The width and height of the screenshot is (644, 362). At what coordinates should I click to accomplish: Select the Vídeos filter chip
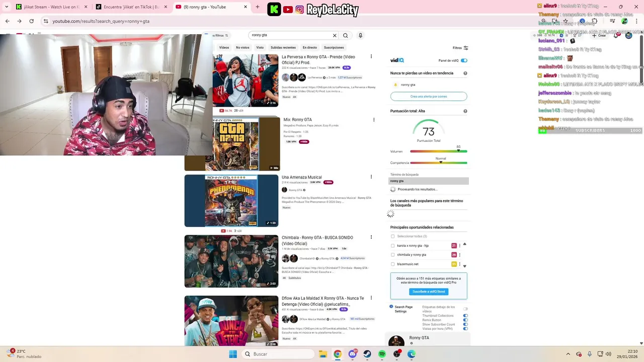click(x=224, y=48)
